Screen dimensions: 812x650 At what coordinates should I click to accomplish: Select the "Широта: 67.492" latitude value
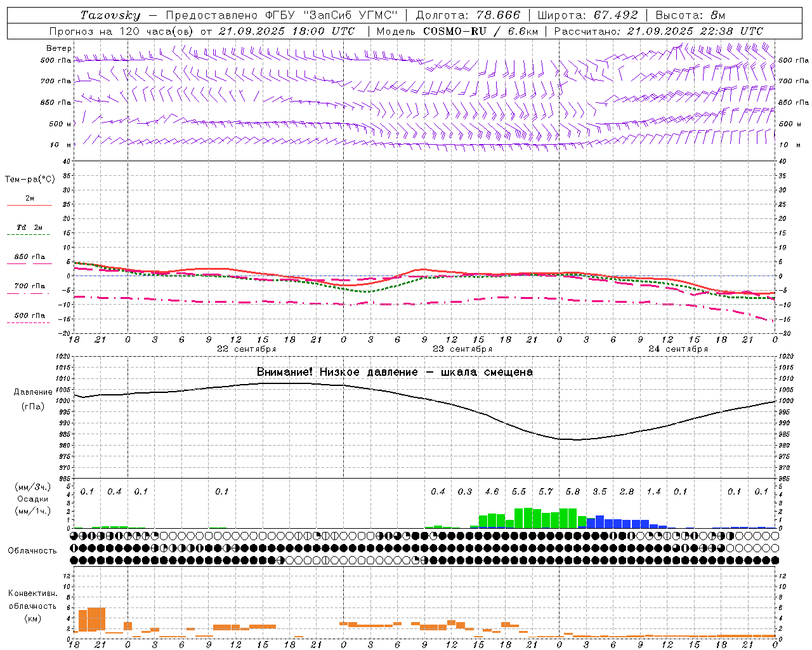click(x=587, y=15)
